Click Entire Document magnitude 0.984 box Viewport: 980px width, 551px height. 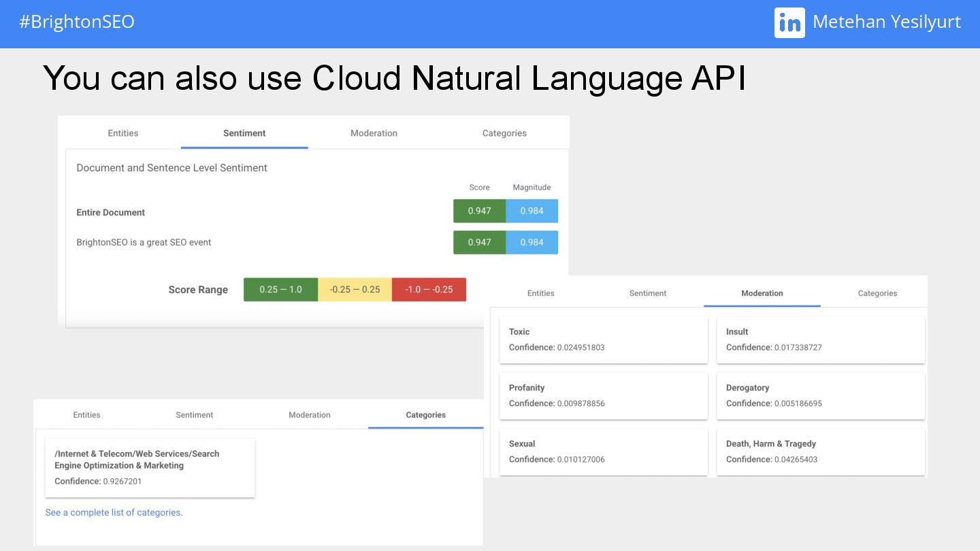[532, 211]
